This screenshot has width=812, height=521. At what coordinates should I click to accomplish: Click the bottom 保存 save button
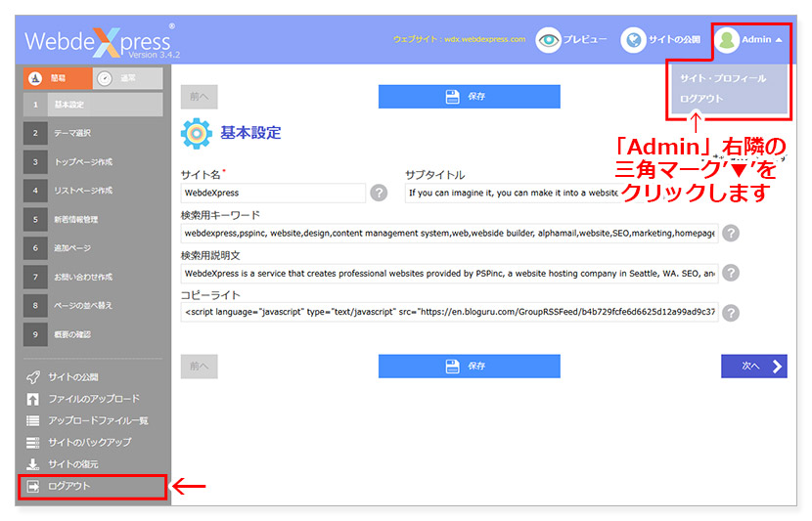coord(470,367)
